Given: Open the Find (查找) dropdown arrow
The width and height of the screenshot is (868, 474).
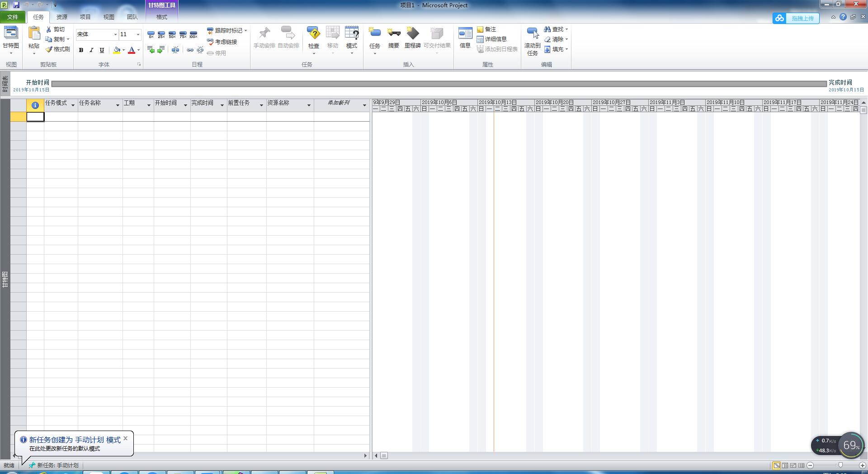Looking at the screenshot, I should point(566,29).
